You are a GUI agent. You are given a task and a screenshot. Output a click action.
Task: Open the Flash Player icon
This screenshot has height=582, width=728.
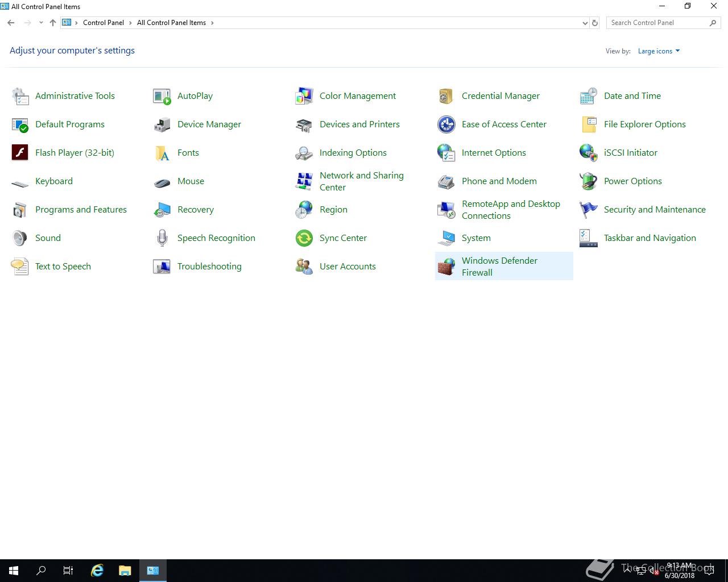point(20,153)
